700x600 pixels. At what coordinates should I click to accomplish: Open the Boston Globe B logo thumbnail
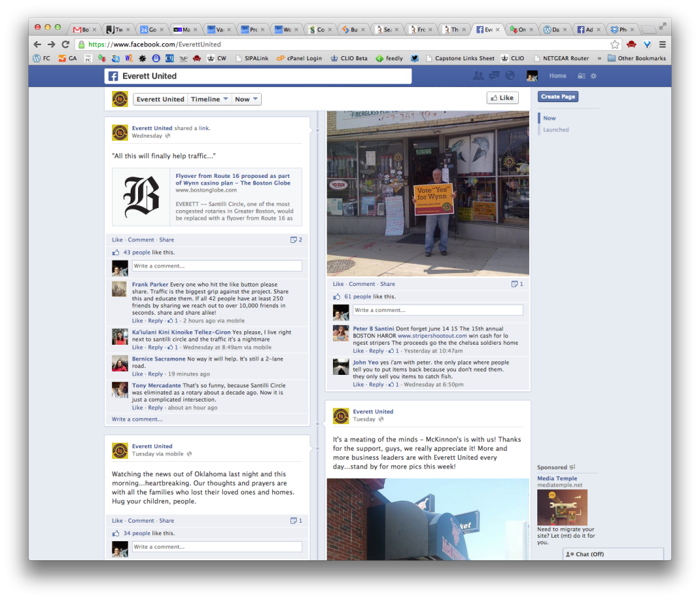coord(141,197)
